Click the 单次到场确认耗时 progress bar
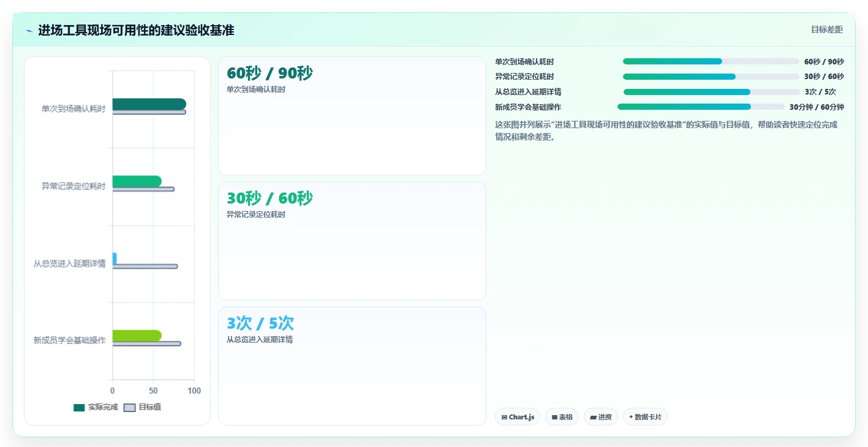Screen dimensions: 868x447 [711, 61]
